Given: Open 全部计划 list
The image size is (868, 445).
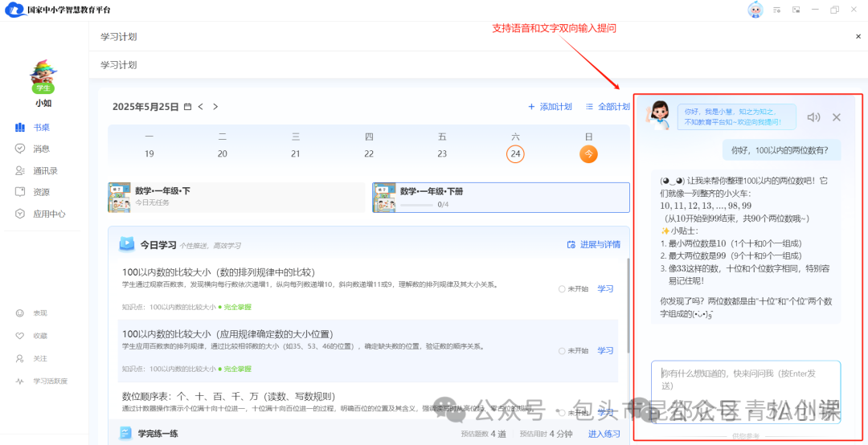Looking at the screenshot, I should pos(608,107).
